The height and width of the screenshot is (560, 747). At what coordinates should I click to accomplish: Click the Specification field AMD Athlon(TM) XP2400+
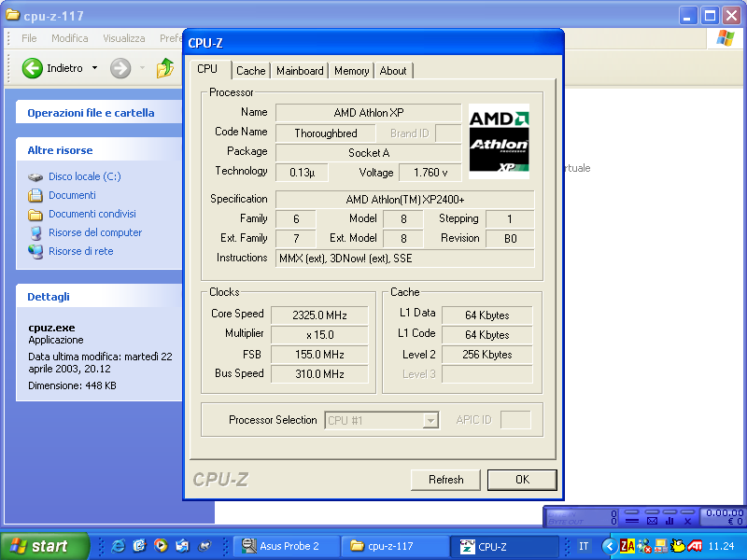405,200
